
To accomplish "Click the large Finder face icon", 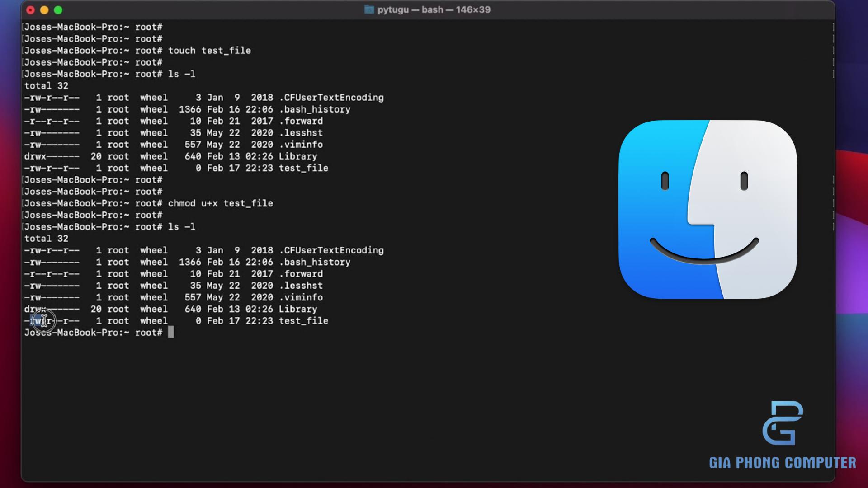I will click(708, 209).
